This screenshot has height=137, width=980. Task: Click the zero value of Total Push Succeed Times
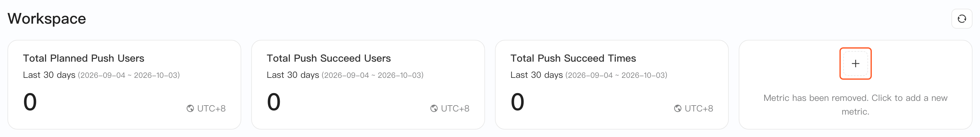pyautogui.click(x=517, y=102)
